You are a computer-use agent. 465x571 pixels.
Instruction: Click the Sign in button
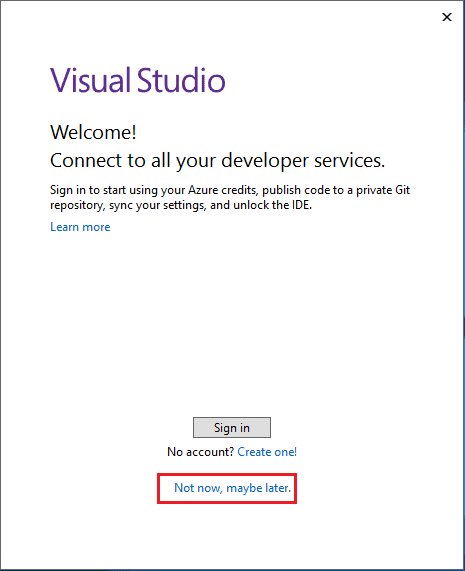point(232,427)
